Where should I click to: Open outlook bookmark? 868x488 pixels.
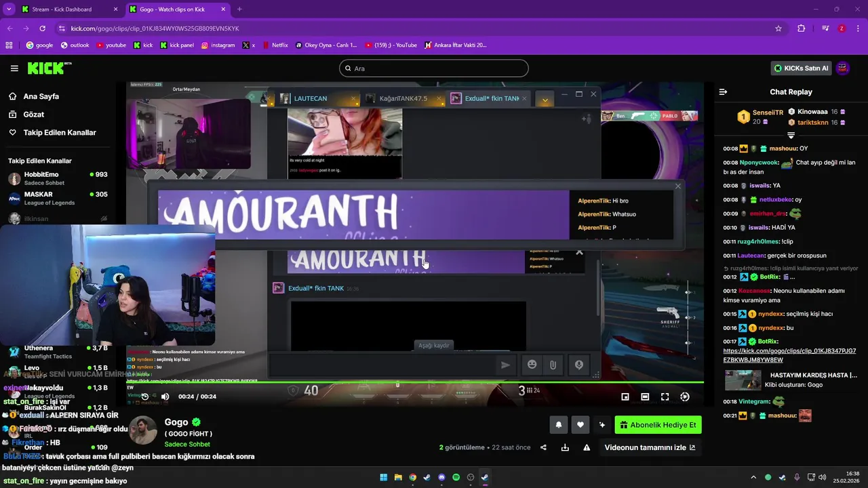tap(75, 45)
